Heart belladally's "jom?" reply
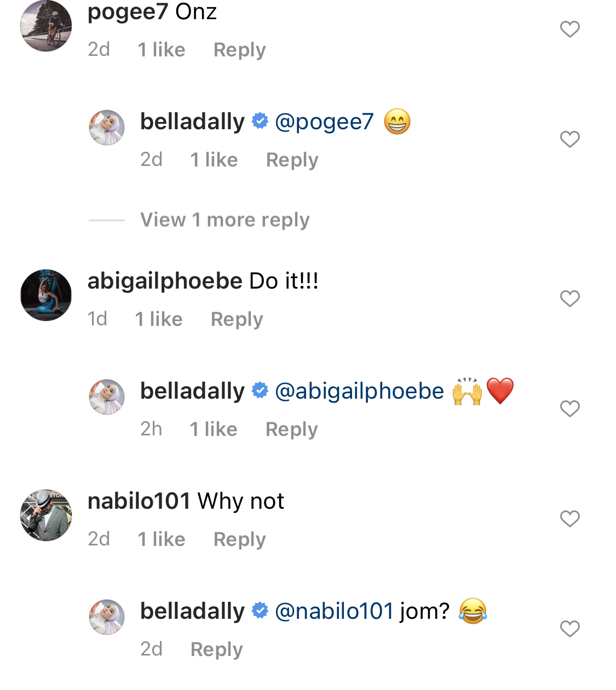The height and width of the screenshot is (690, 616). pos(569,629)
